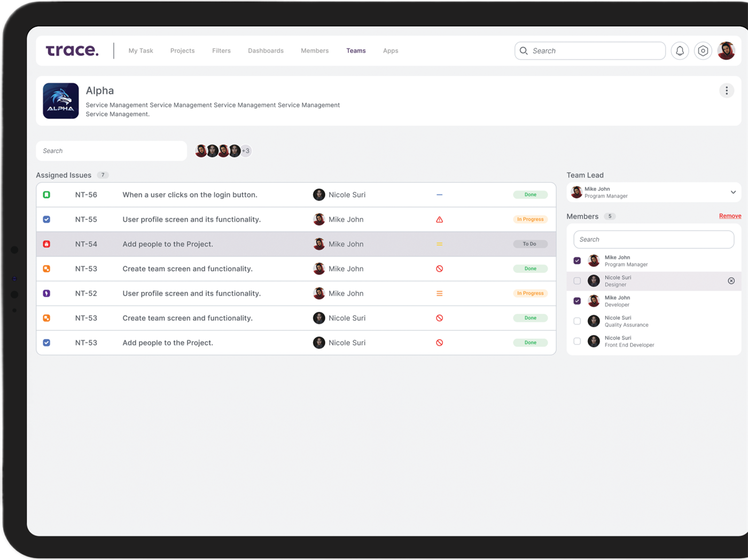Click the Remove link for members
Image resolution: width=748 pixels, height=560 pixels.
click(730, 216)
